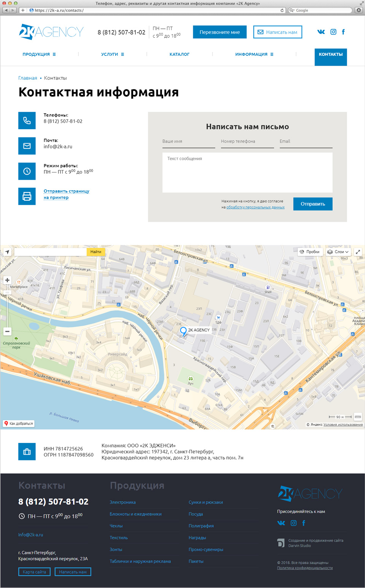The width and height of the screenshot is (365, 588).
Task: Click the 2K AGENCY map pin
Action: click(x=183, y=332)
